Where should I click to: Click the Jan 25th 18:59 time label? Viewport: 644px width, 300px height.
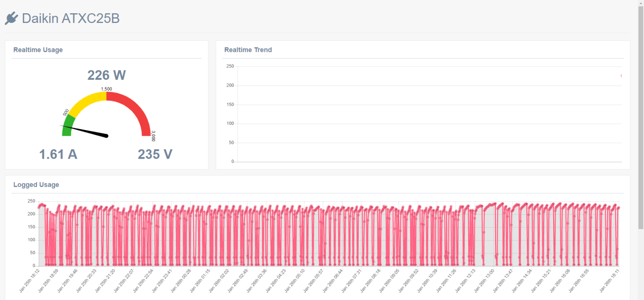(48, 281)
